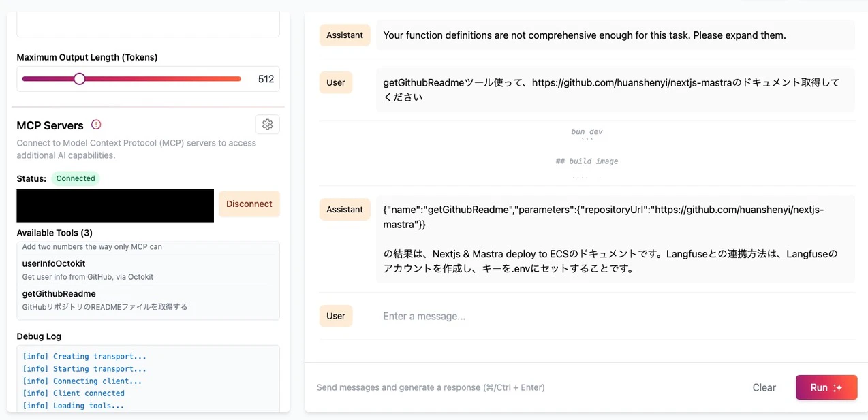The image size is (868, 420).
Task: Select the getGithubReadme tool entry
Action: [x=148, y=300]
